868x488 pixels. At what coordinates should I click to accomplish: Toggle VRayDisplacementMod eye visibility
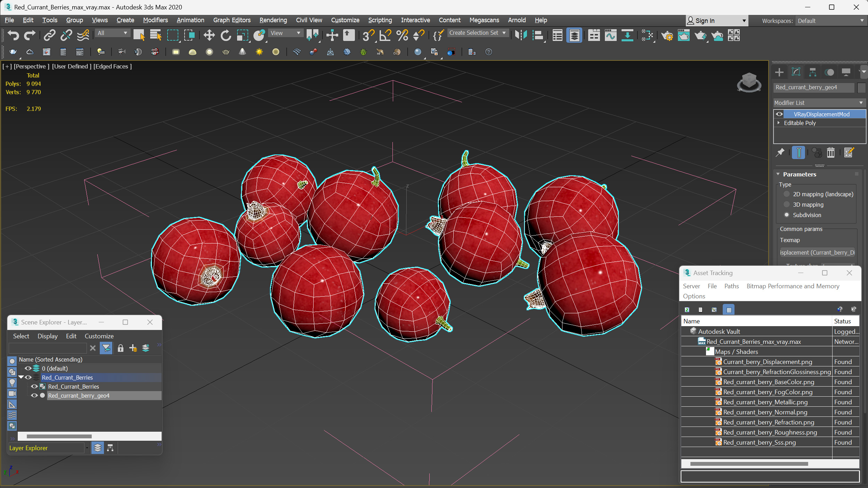[x=779, y=114]
